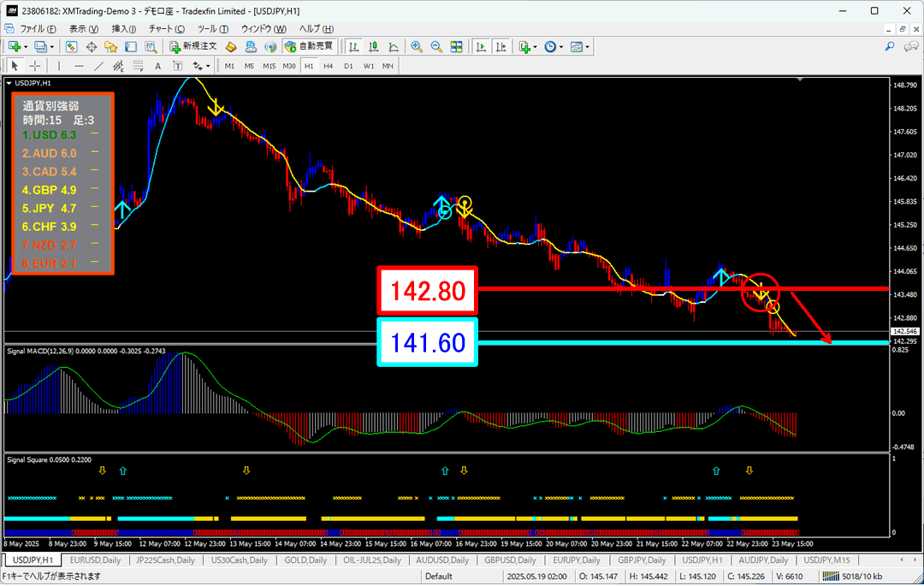This screenshot has width=924, height=586.
Task: Select the equidistant channel tool
Action: 118,66
